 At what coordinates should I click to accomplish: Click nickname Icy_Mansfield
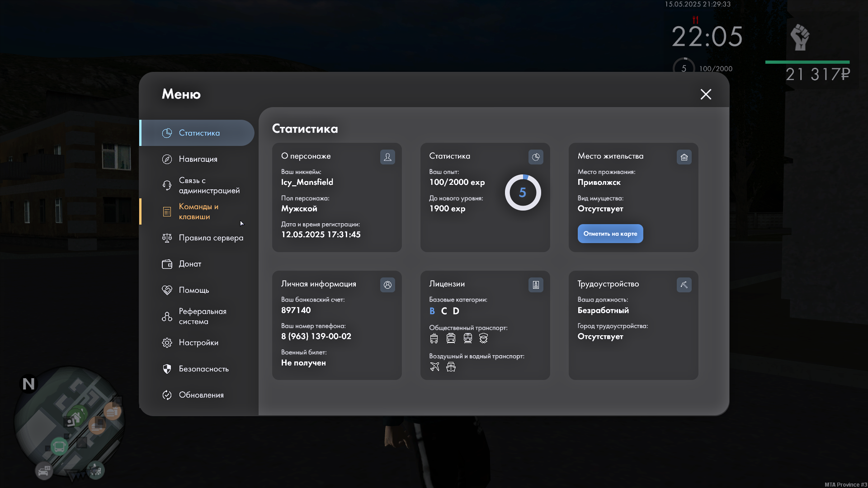pyautogui.click(x=307, y=182)
